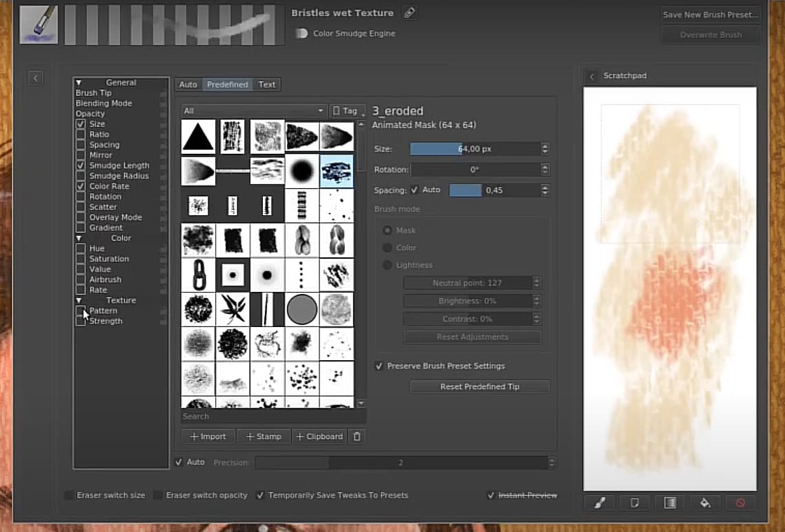Select the black triangle brush tip
This screenshot has width=785, height=532.
[x=198, y=136]
